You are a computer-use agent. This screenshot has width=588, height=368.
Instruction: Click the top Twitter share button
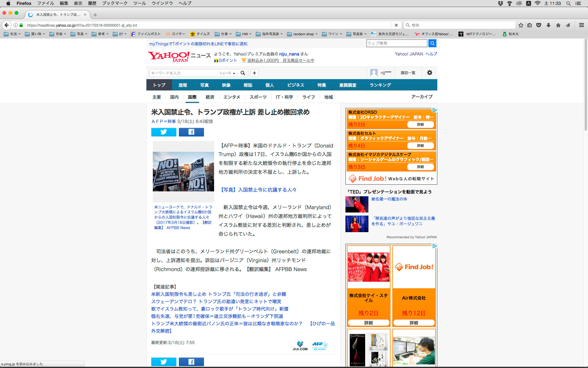[164, 132]
